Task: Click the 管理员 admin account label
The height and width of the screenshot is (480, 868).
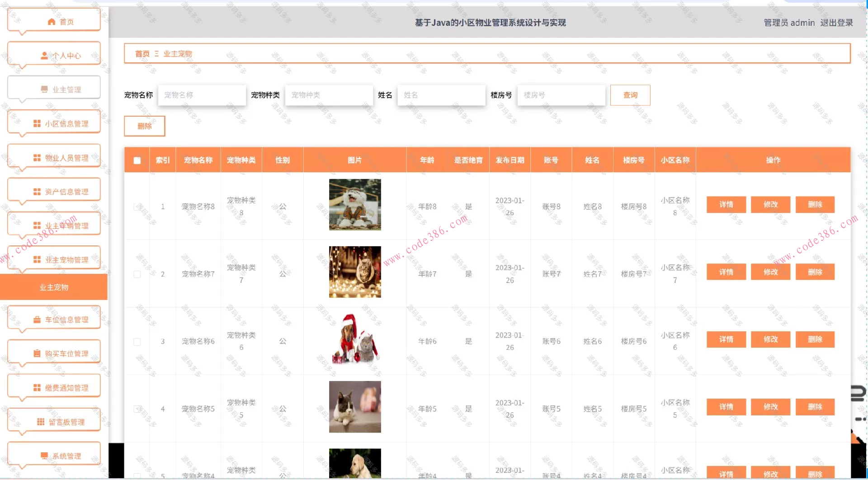Action: pyautogui.click(x=789, y=23)
